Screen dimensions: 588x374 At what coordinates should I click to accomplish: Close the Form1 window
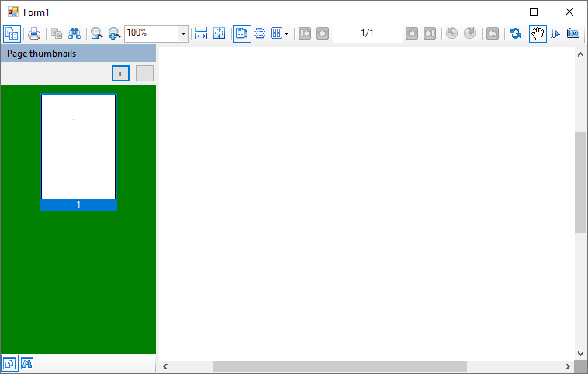coord(569,12)
